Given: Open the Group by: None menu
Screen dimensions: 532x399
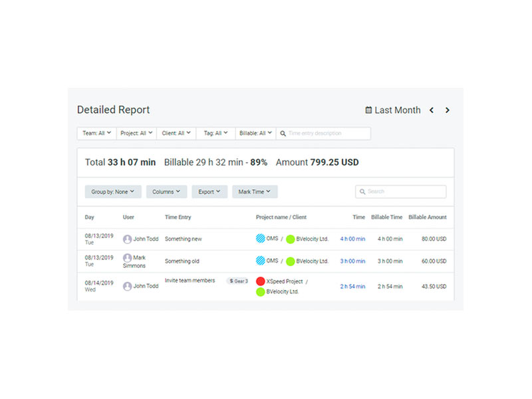Looking at the screenshot, I should click(x=112, y=192).
